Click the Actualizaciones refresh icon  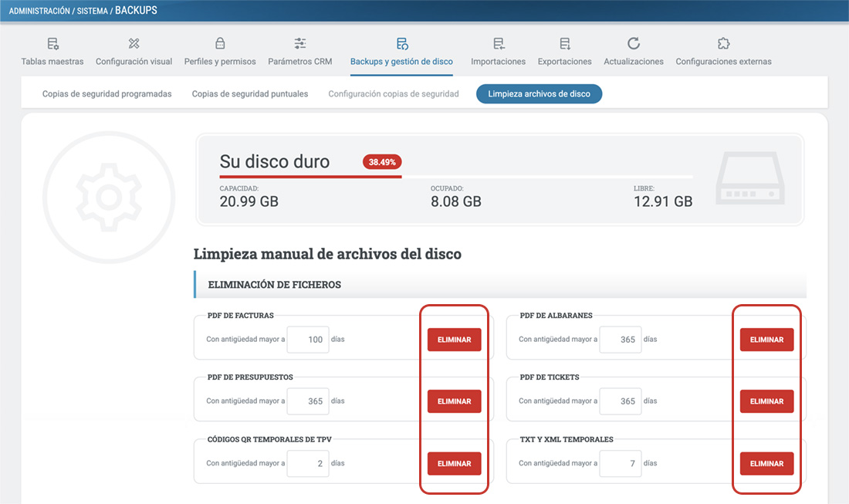click(634, 43)
